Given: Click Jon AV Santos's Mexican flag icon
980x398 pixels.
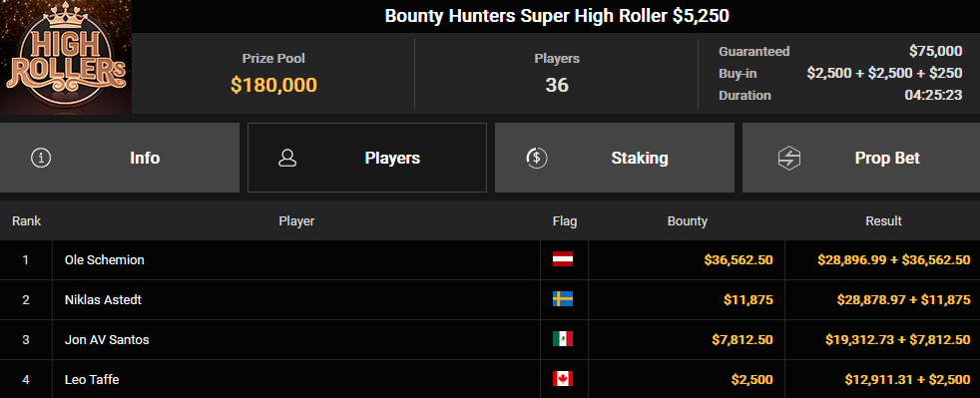Looking at the screenshot, I should 563,339.
